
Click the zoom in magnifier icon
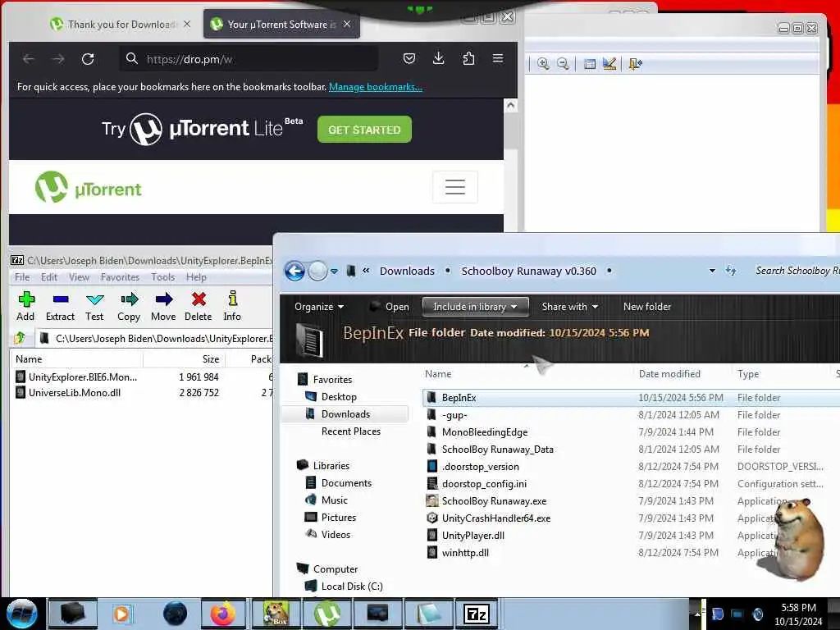tap(543, 64)
